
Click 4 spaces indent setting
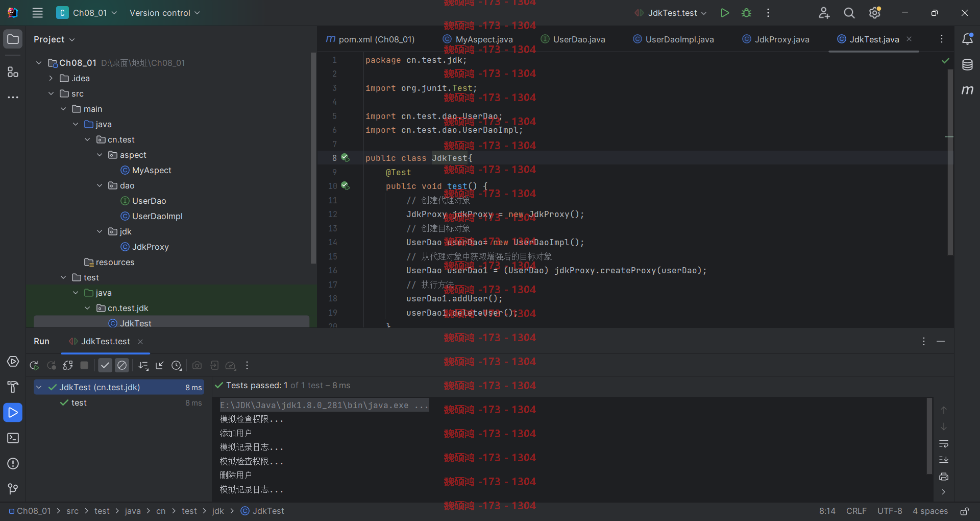click(930, 511)
